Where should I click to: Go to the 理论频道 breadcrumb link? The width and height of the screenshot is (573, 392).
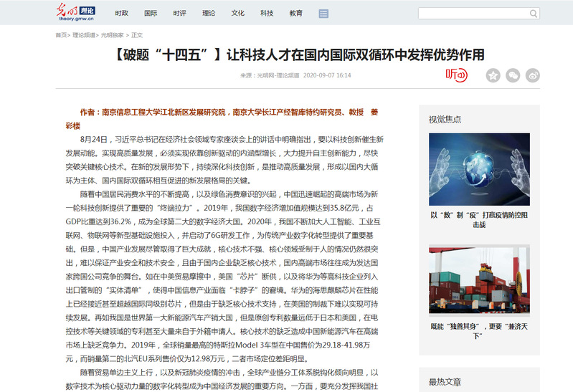(85, 34)
